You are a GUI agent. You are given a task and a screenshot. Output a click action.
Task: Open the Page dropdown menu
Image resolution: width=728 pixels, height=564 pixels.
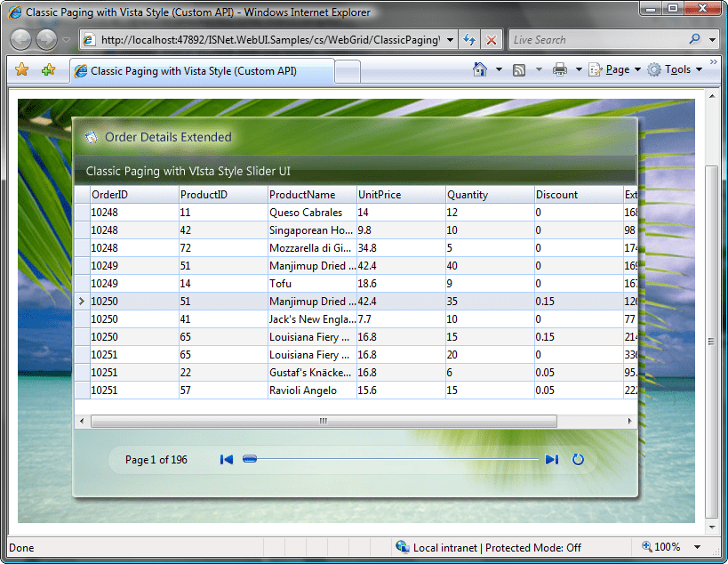pyautogui.click(x=615, y=69)
